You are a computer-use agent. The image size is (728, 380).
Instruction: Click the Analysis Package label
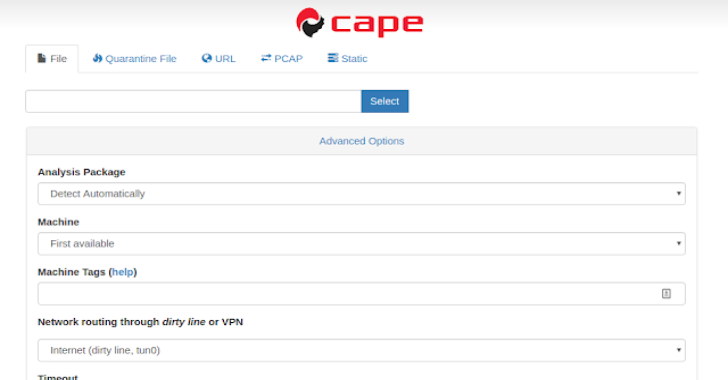coord(82,172)
